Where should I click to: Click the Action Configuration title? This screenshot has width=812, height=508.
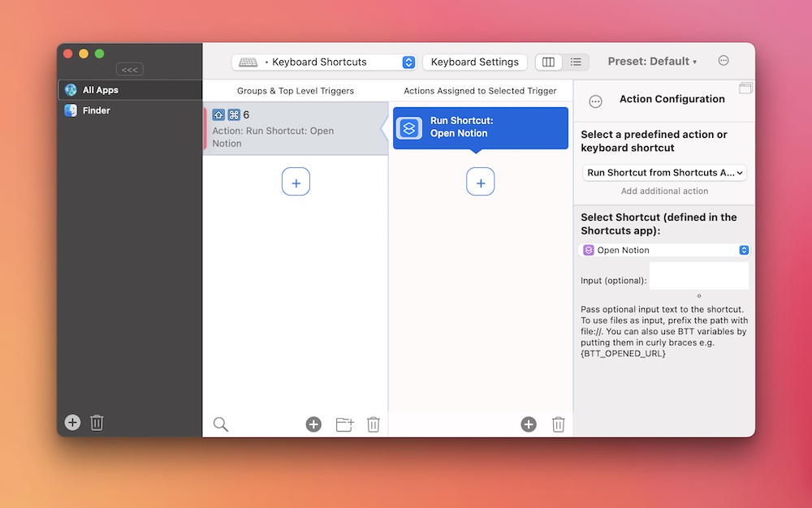point(672,99)
